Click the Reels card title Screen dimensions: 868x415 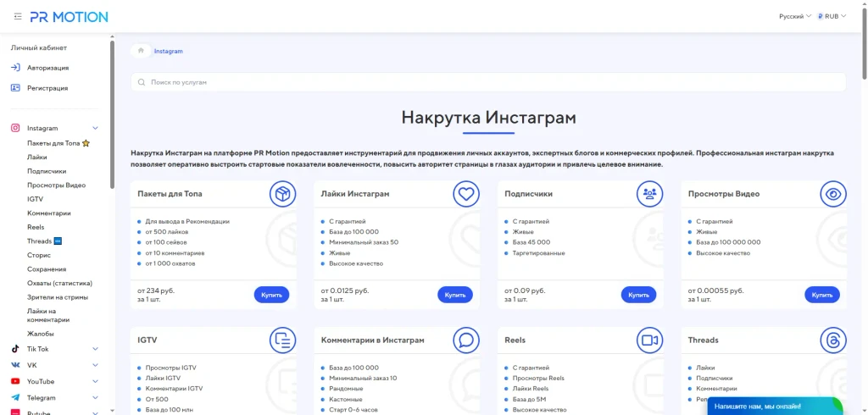click(x=515, y=340)
